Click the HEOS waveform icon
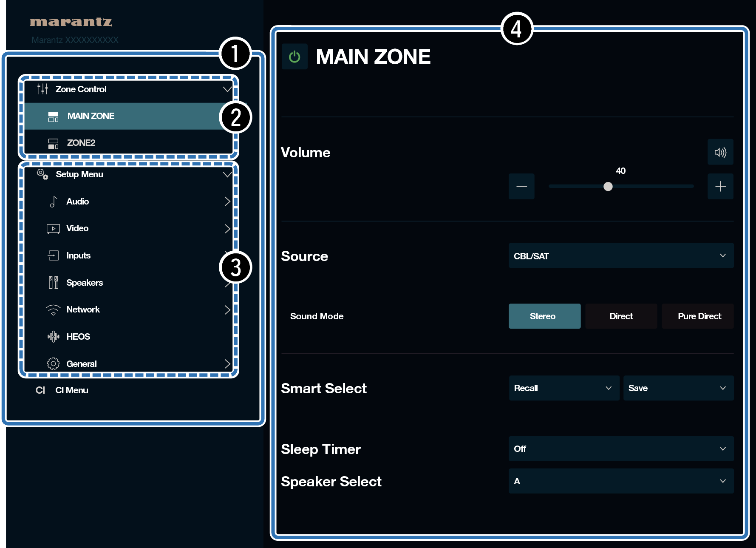 coord(53,337)
